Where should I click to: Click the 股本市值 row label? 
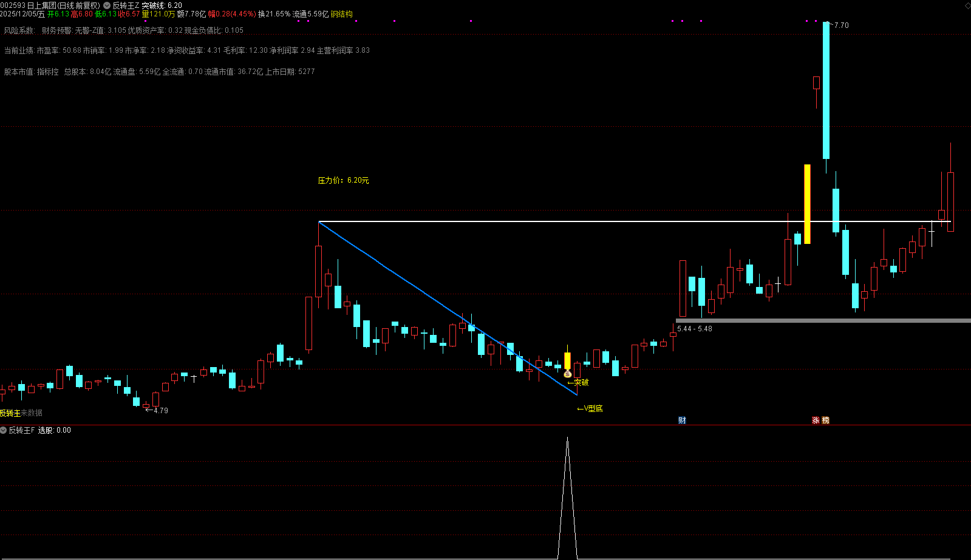point(19,72)
